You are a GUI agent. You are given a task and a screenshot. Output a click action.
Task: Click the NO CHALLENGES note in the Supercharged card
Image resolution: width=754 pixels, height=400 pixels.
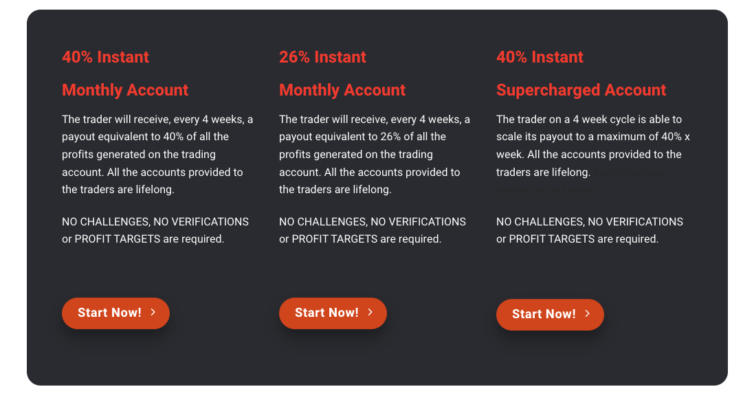pos(590,230)
